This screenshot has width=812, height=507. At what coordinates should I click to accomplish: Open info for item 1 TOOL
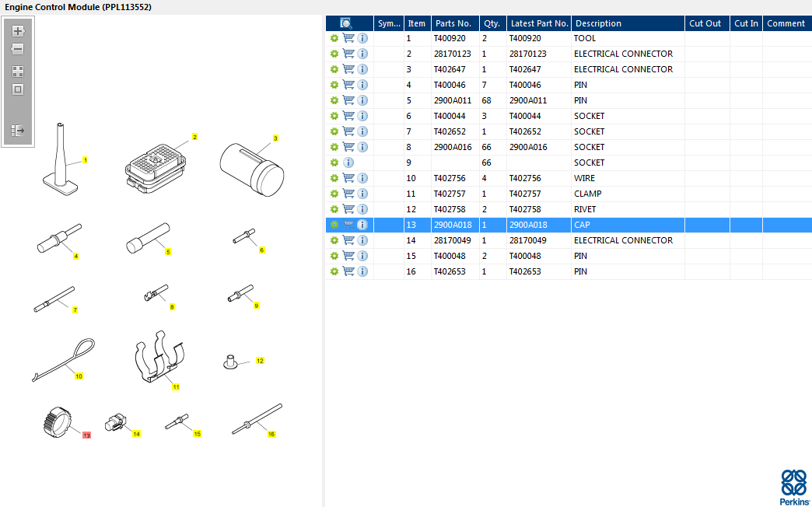coord(362,38)
